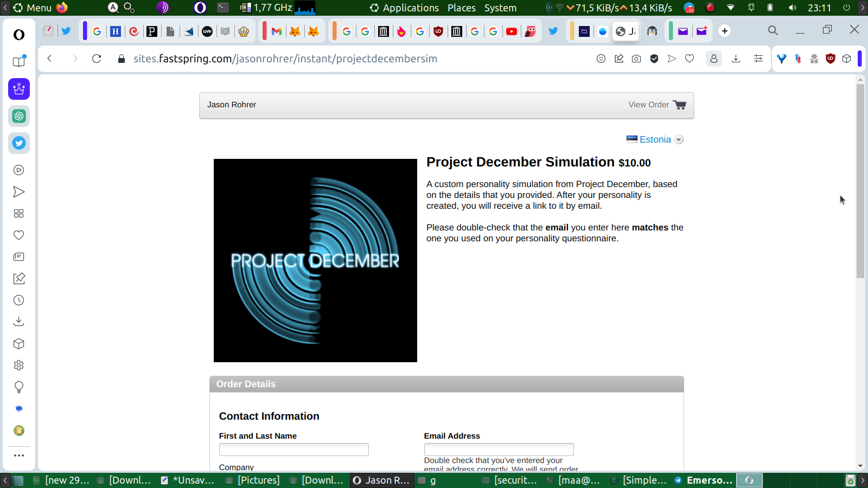Open the Places menu
This screenshot has width=868, height=488.
(x=462, y=8)
